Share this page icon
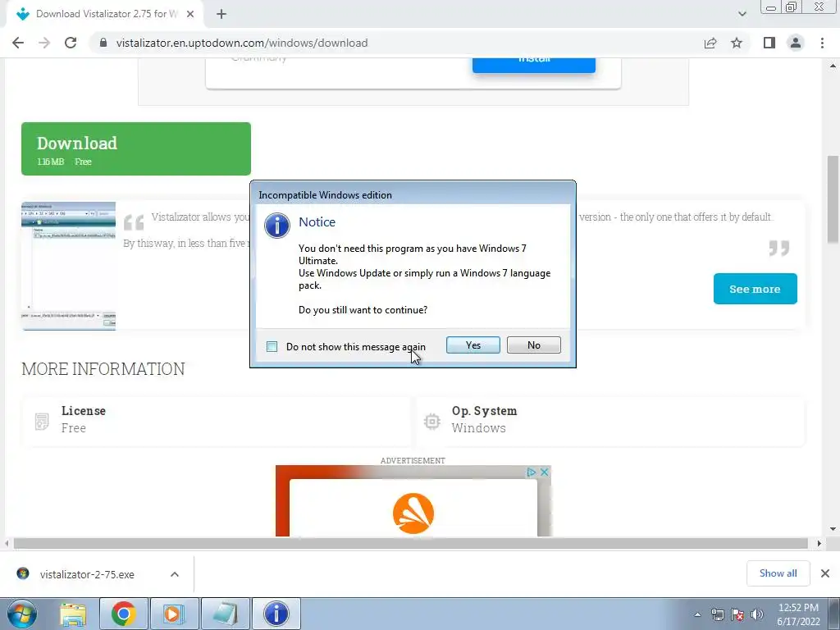 pos(710,43)
